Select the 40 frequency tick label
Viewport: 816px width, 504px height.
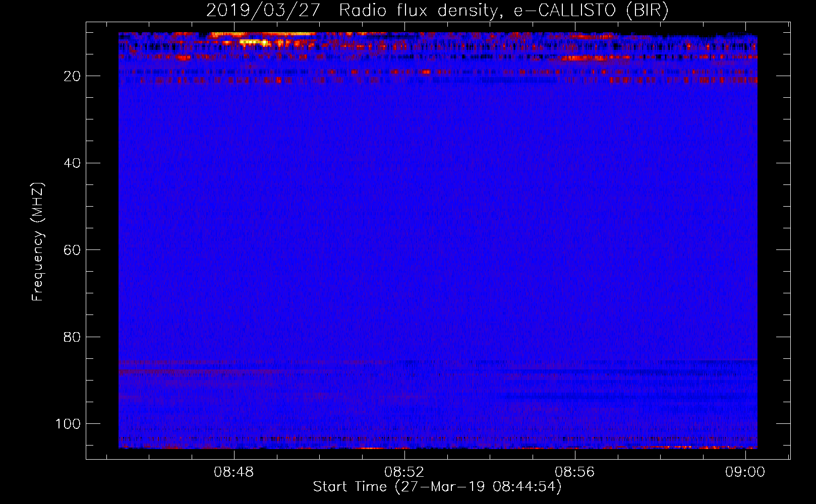pos(72,163)
